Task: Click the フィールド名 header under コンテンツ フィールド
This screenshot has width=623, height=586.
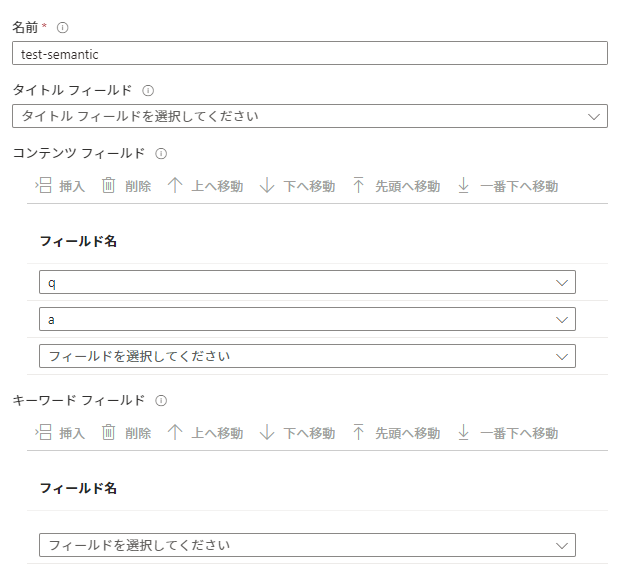Action: point(78,241)
